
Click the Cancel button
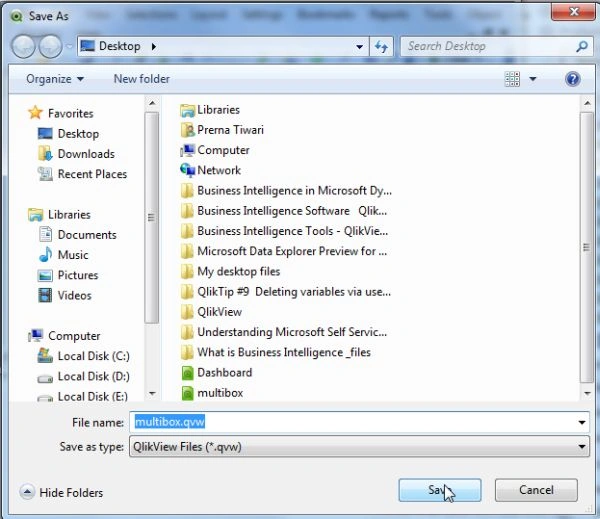tap(536, 490)
